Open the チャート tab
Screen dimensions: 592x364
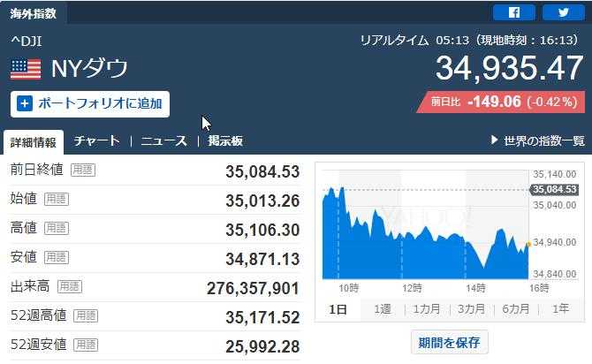(x=96, y=140)
